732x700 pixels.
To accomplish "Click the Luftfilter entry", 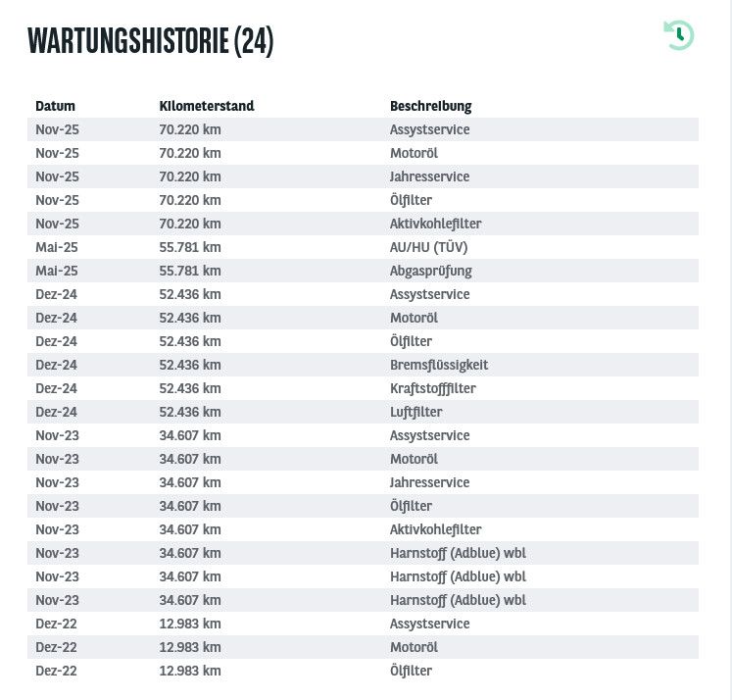I will coord(415,412).
